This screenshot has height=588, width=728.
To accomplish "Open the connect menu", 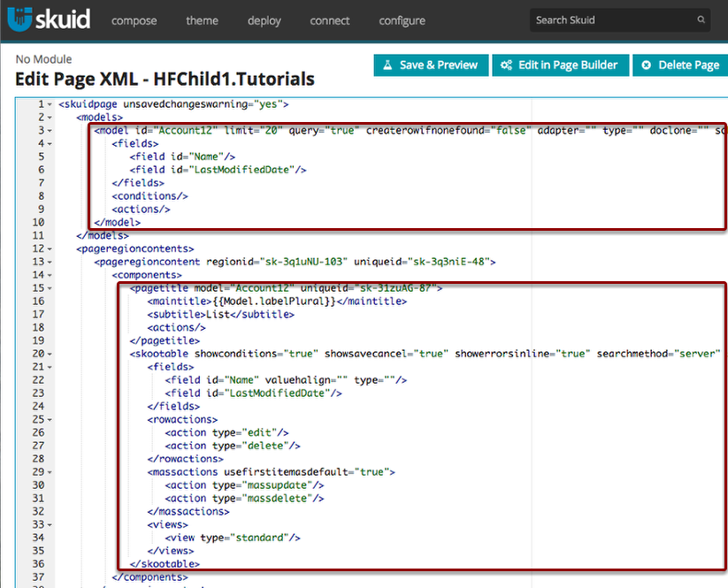I will (330, 20).
